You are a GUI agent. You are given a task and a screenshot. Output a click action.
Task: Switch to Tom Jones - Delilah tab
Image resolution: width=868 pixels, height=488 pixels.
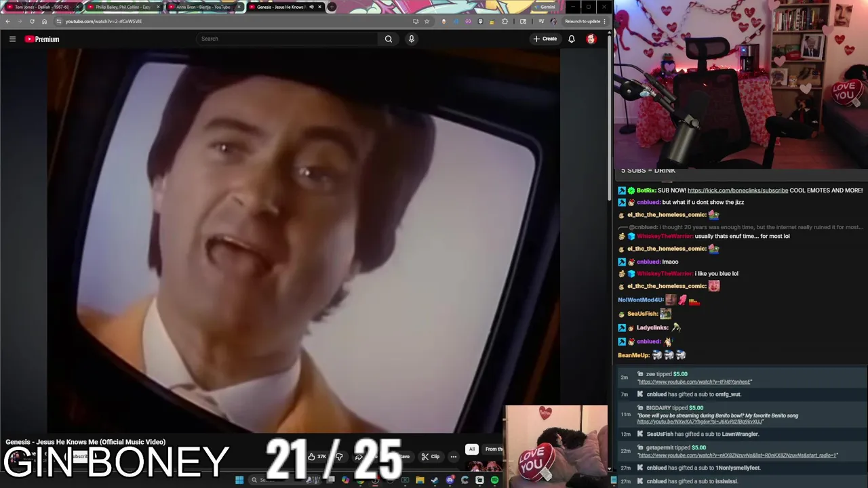tap(42, 7)
